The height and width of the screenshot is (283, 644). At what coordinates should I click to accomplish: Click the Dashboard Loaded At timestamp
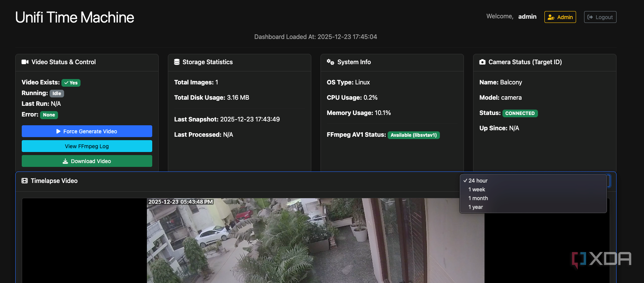pos(316,37)
